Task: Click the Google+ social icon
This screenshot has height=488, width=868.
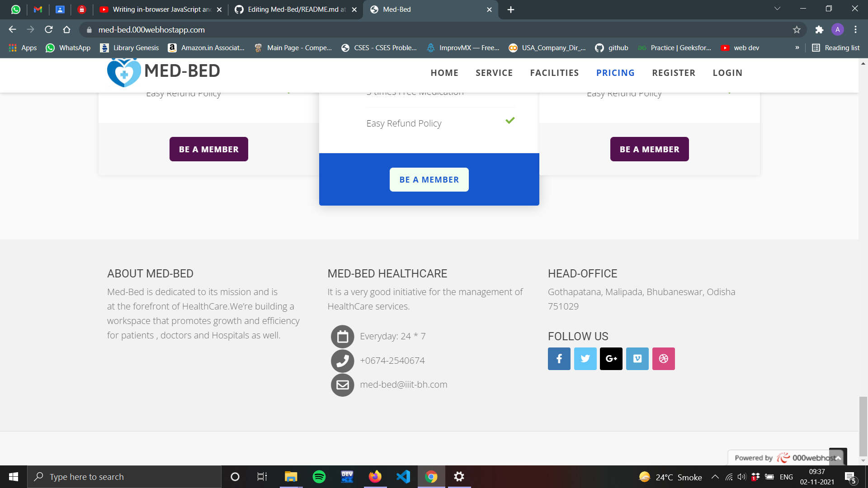Action: click(x=611, y=358)
